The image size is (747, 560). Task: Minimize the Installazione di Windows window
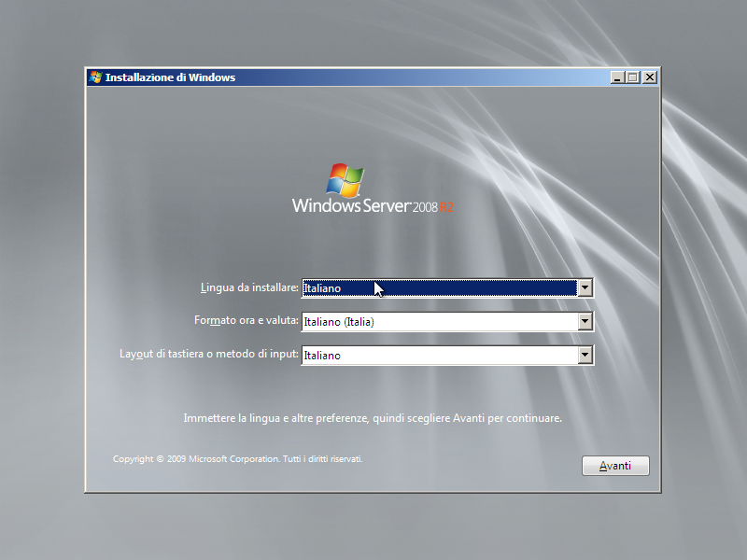[617, 77]
